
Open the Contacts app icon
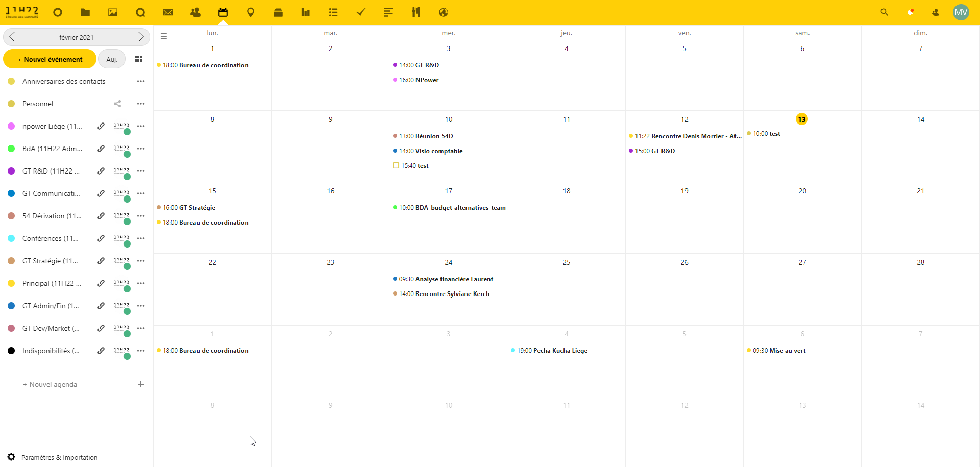(195, 12)
